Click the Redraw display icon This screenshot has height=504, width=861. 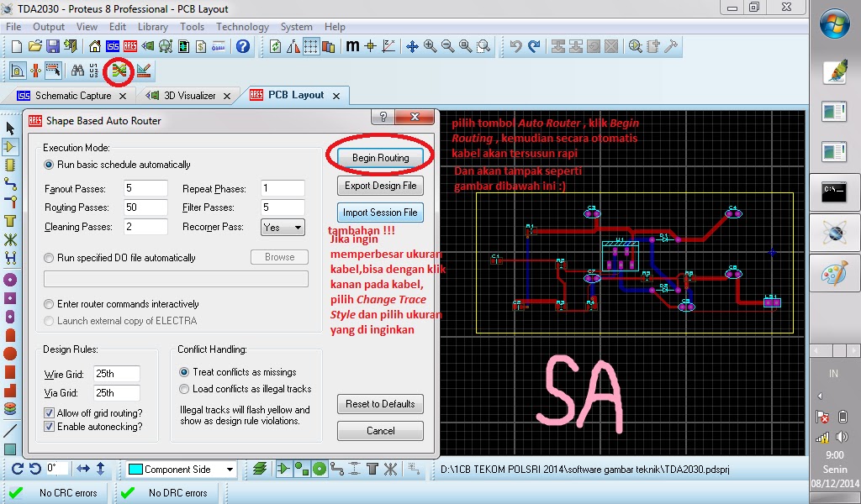[276, 46]
